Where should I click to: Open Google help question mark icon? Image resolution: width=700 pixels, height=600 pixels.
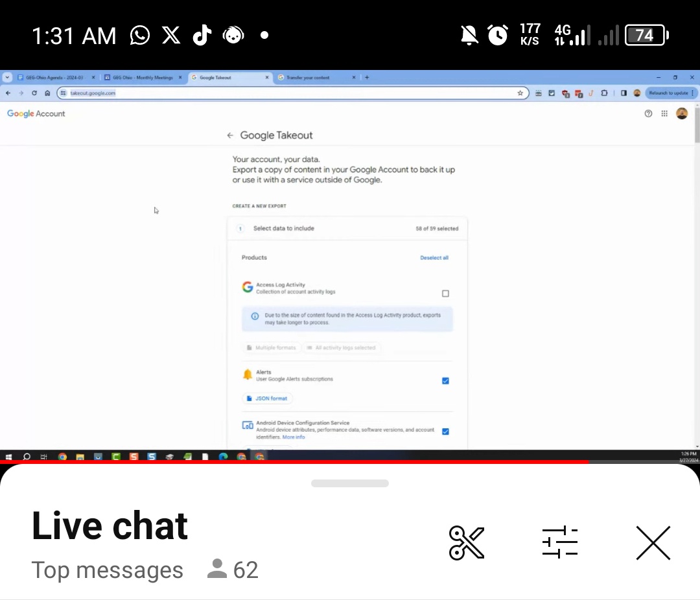tap(648, 113)
